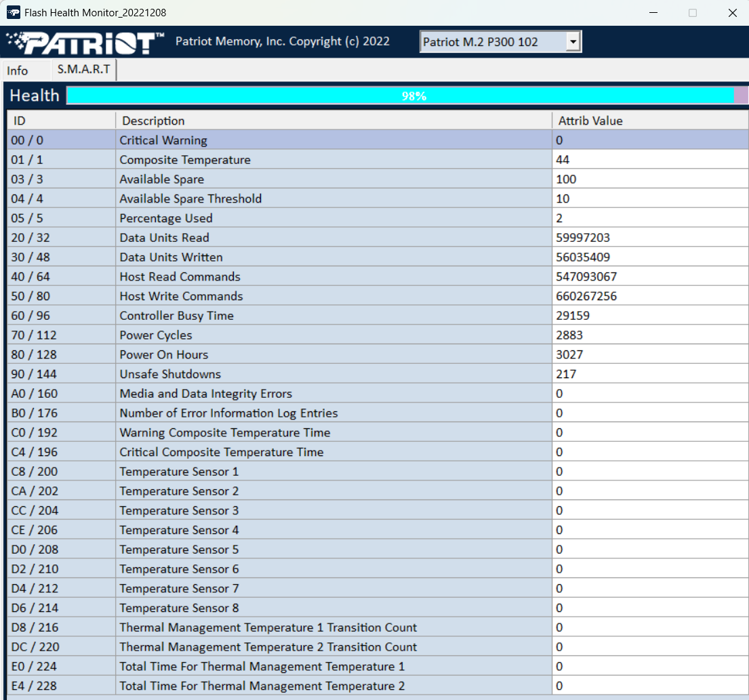Screen dimensions: 749x700
Task: Select the Available Spare Threshold row
Action: click(x=378, y=199)
